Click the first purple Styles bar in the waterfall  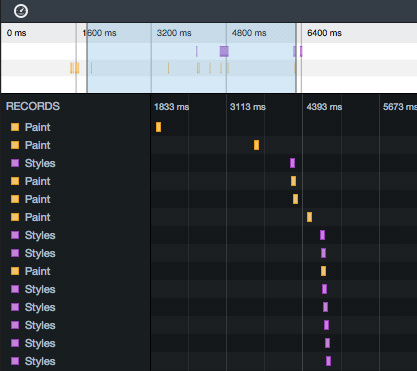pos(292,163)
